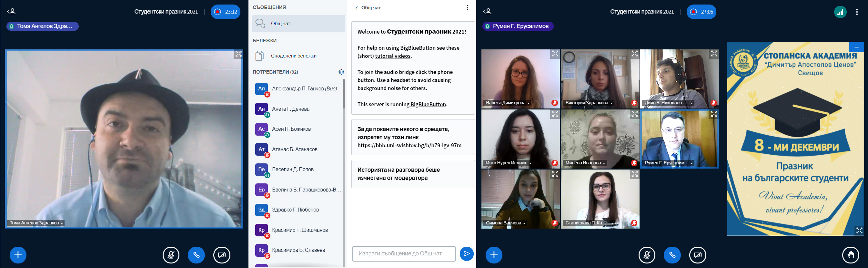Click the Ве avatar of Веселин Попов
868x268 pixels.
[261, 169]
